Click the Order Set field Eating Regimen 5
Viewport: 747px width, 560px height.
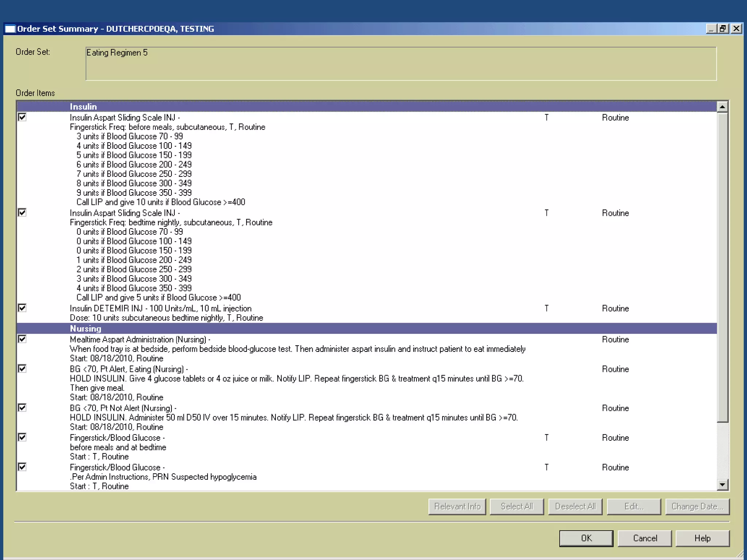click(x=401, y=63)
